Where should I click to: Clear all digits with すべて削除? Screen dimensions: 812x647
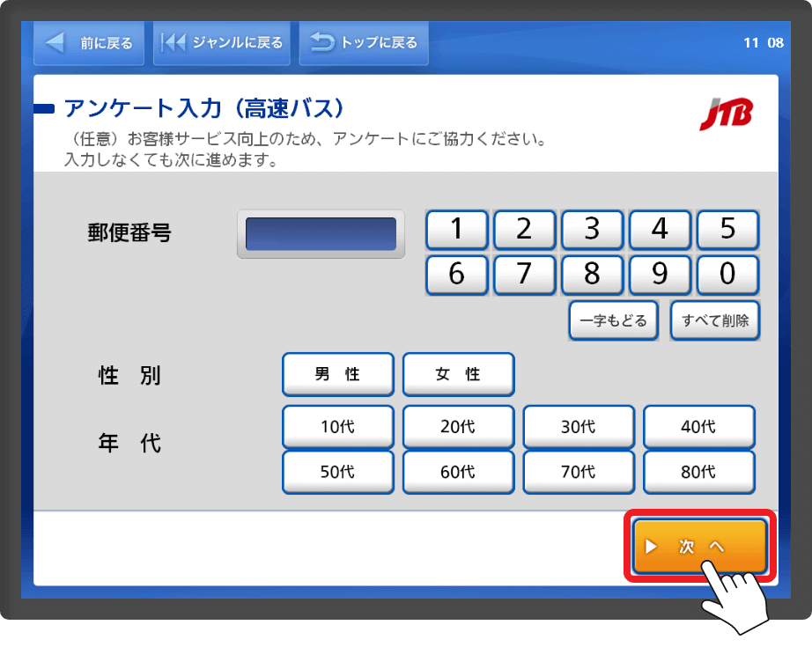click(x=715, y=320)
